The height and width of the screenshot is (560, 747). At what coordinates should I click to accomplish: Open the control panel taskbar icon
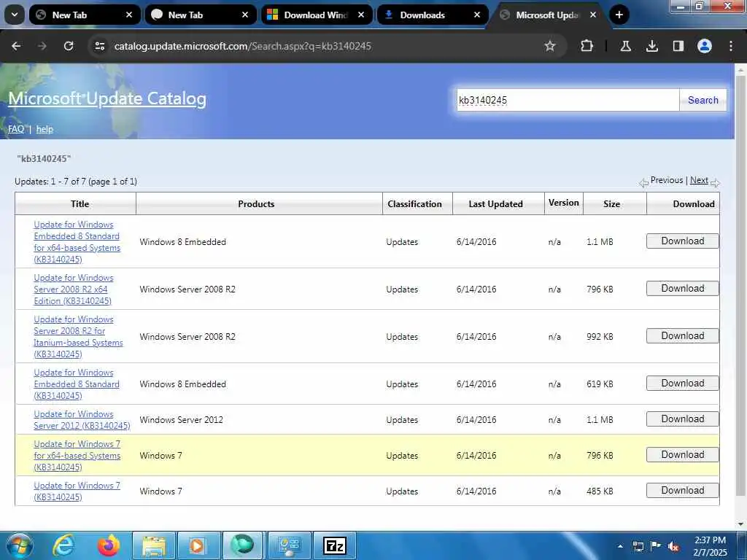[289, 545]
